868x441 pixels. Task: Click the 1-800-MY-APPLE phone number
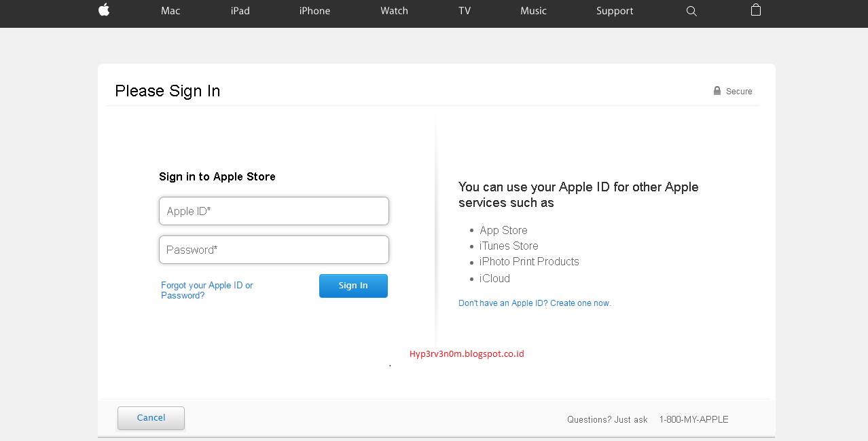tap(693, 419)
